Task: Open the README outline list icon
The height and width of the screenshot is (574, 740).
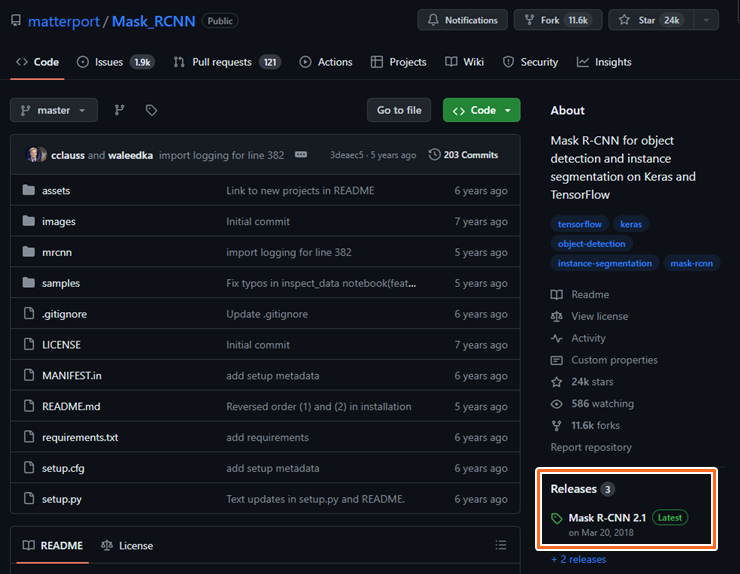Action: tap(501, 545)
